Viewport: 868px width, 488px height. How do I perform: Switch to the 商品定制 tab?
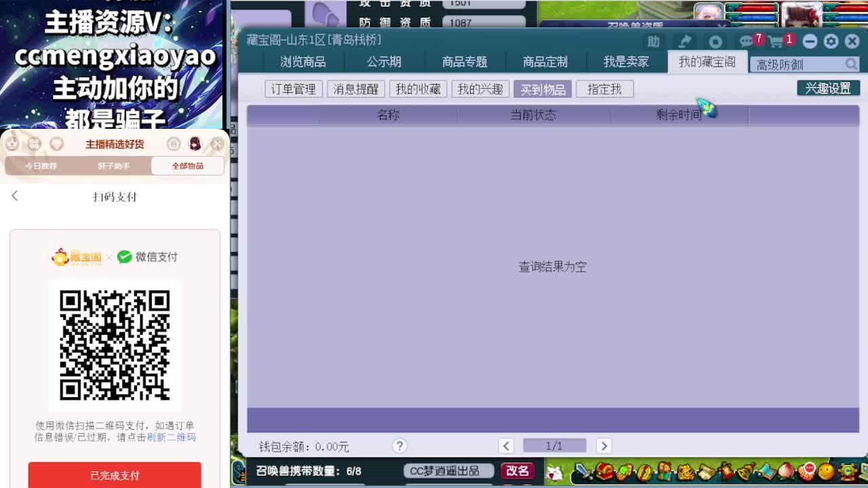click(545, 62)
